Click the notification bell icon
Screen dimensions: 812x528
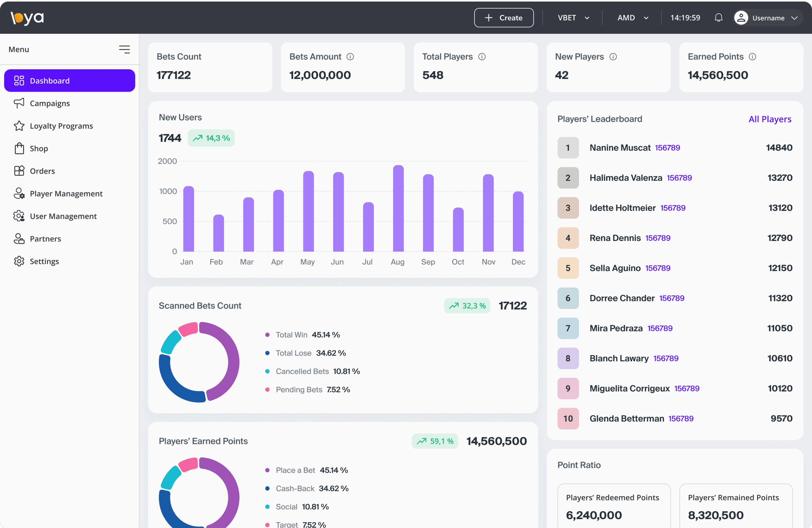point(718,18)
